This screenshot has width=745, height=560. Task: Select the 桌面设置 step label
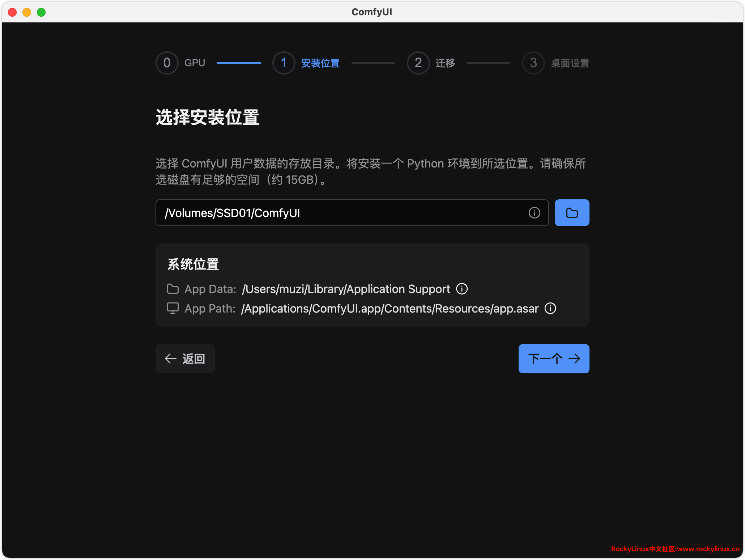570,63
